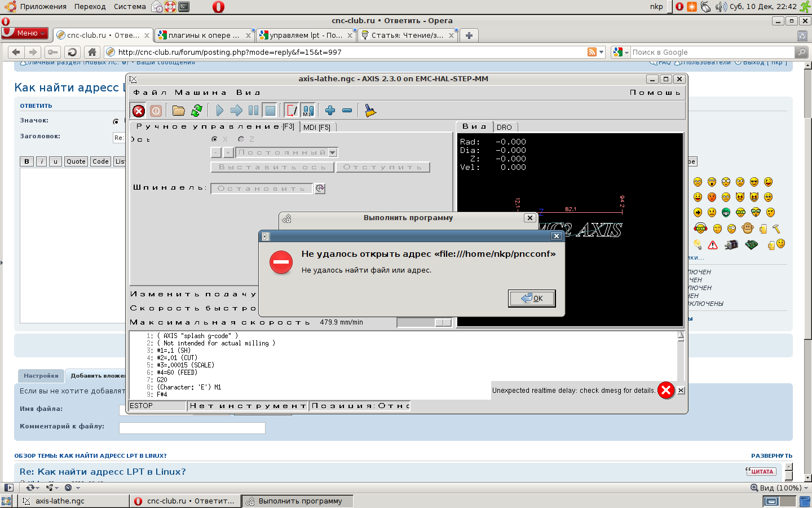Toggle the Opera panel button in status bar
The width and height of the screenshot is (812, 508).
pos(8,488)
